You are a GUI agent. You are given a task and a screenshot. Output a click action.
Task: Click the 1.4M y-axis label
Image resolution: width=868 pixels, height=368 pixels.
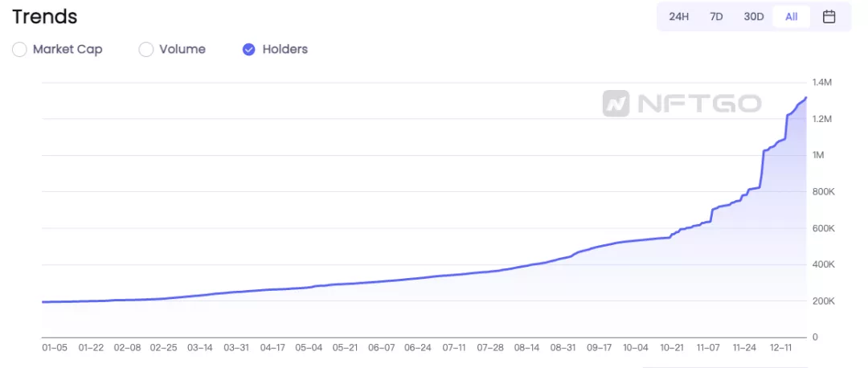click(x=822, y=83)
